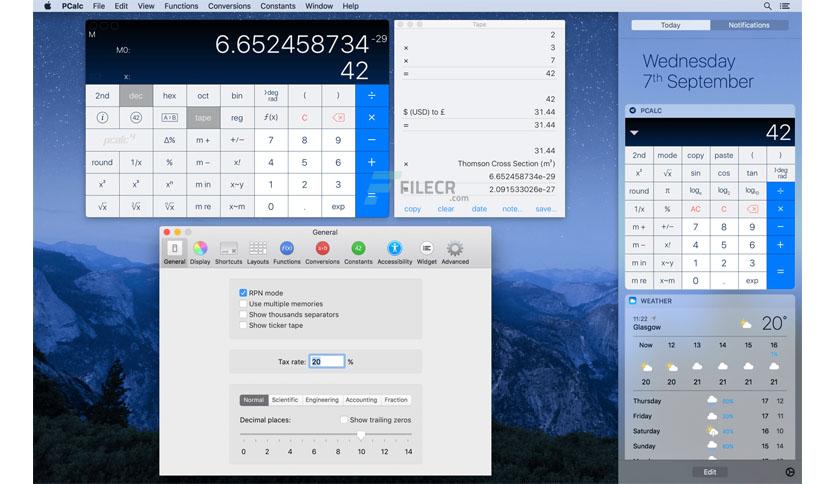Open the Conversions menu
The width and height of the screenshot is (836, 484).
229,6
